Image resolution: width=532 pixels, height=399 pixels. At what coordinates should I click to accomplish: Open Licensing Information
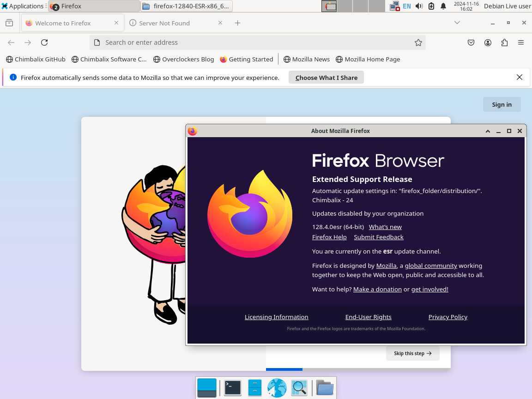click(276, 317)
